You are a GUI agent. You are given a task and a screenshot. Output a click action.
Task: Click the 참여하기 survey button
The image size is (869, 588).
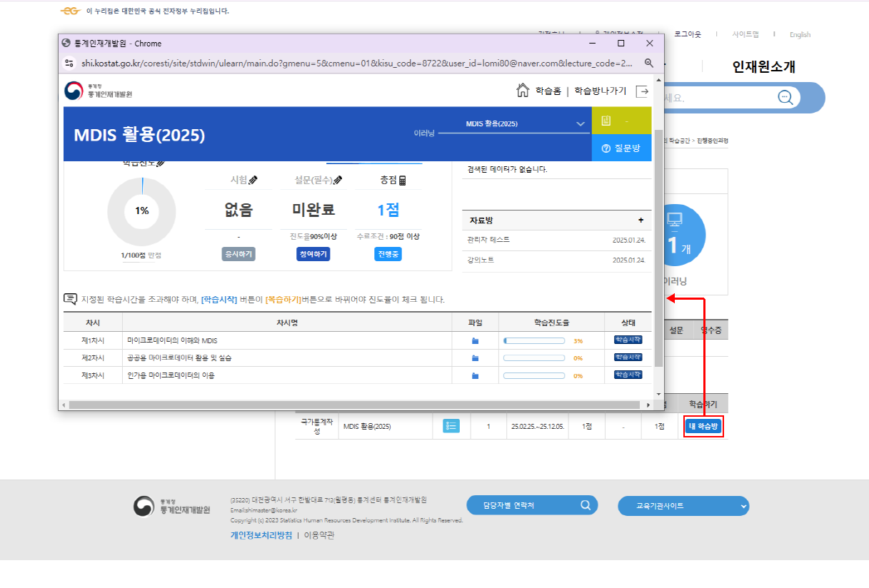(x=313, y=254)
